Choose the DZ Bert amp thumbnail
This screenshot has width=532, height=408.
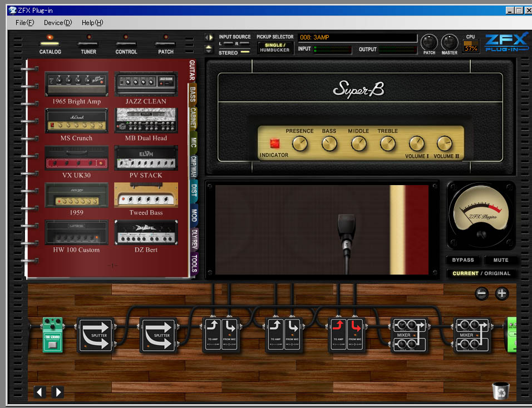146,232
